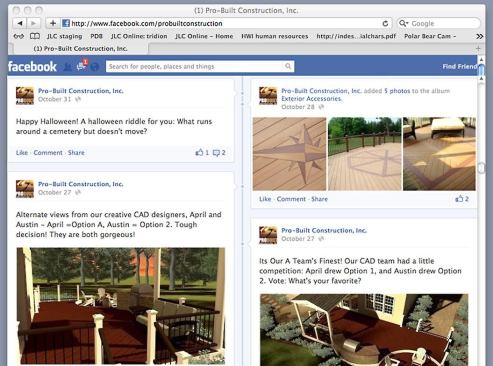
Task: Open deck with ottoman photo
Action: coord(439,154)
